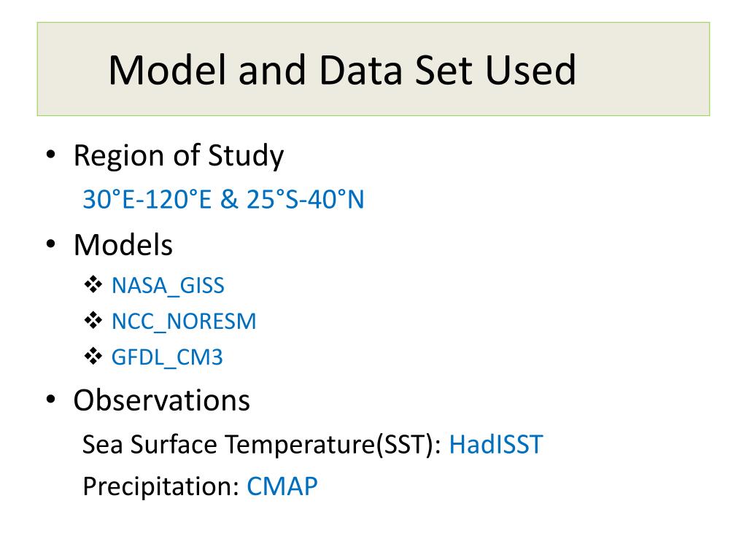The height and width of the screenshot is (560, 747).
Task: Click the Models heading
Action: [123, 245]
